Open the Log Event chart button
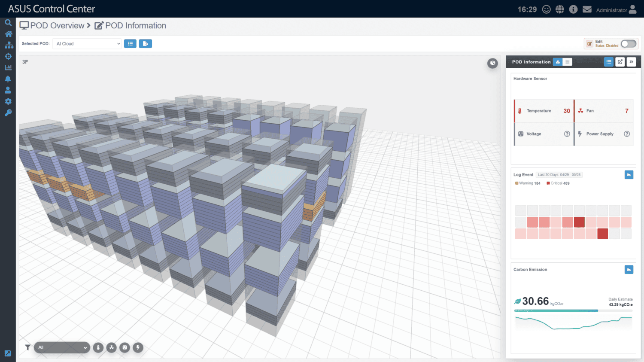Image resolution: width=644 pixels, height=362 pixels. tap(629, 175)
